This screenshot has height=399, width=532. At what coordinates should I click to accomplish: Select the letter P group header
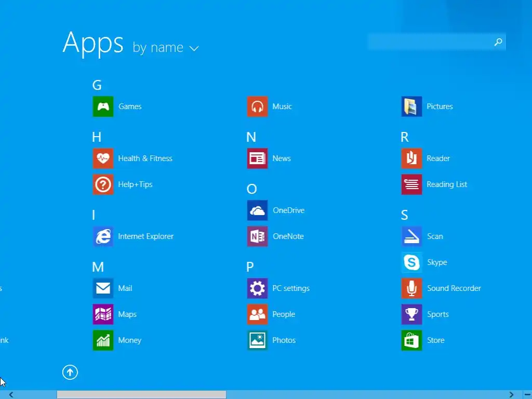250,267
